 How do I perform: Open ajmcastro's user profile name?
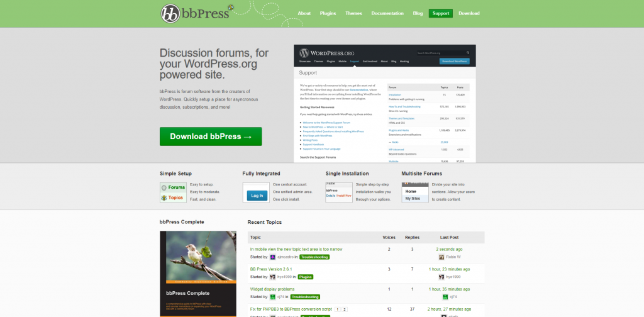point(286,257)
